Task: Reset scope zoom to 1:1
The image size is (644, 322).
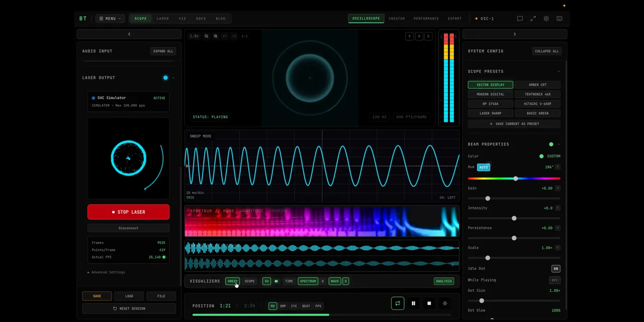Action: point(245,36)
